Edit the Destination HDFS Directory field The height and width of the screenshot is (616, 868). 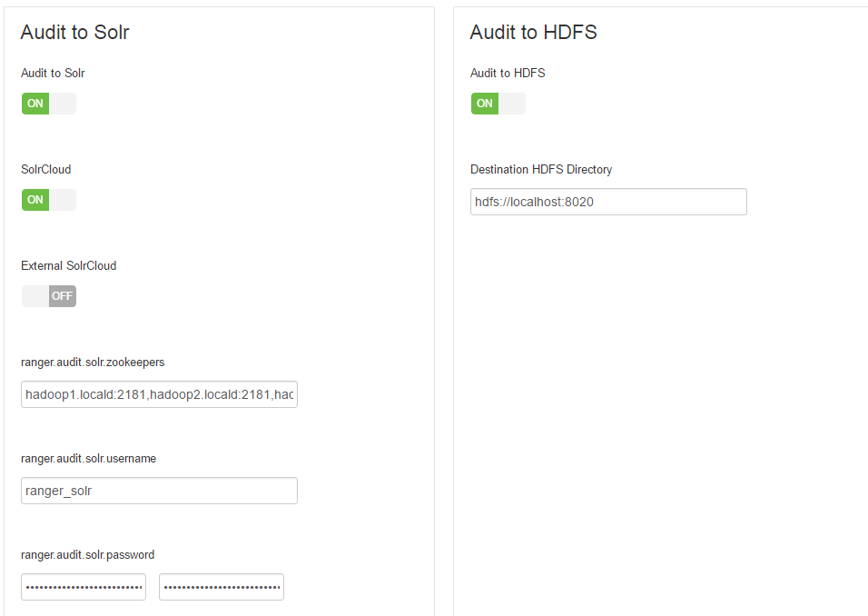[x=608, y=202]
